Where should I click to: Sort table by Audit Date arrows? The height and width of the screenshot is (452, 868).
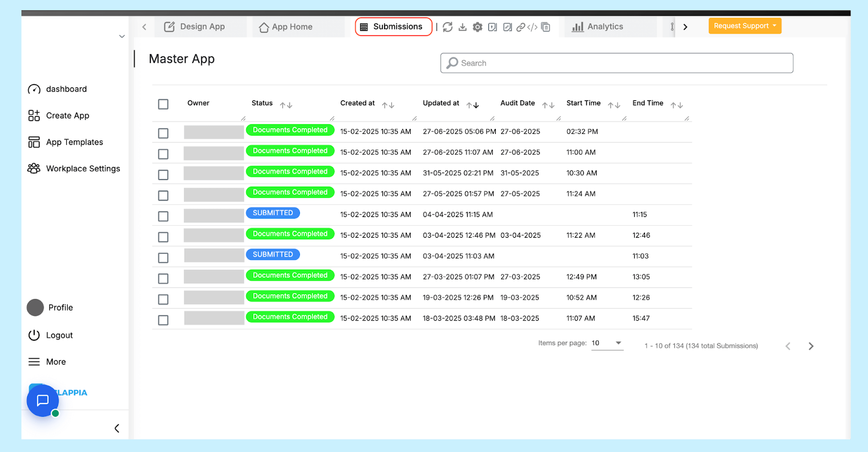548,105
